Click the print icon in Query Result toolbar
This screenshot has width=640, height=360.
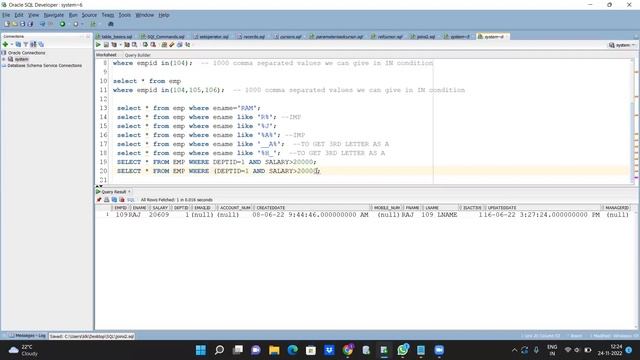click(107, 200)
